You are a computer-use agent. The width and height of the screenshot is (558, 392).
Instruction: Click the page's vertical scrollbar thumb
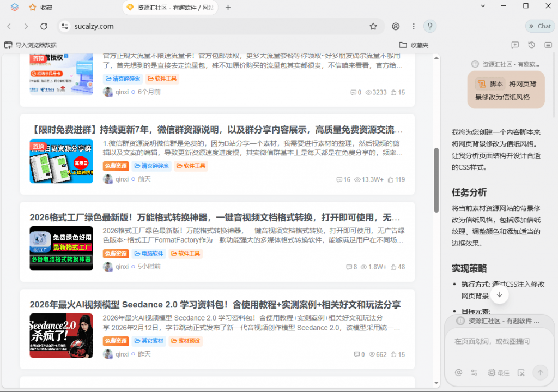(x=436, y=180)
